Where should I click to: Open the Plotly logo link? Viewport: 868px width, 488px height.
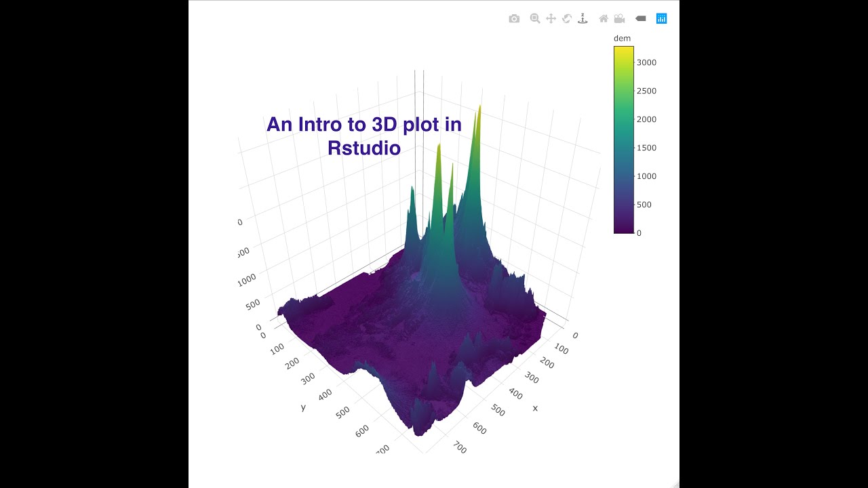[662, 19]
